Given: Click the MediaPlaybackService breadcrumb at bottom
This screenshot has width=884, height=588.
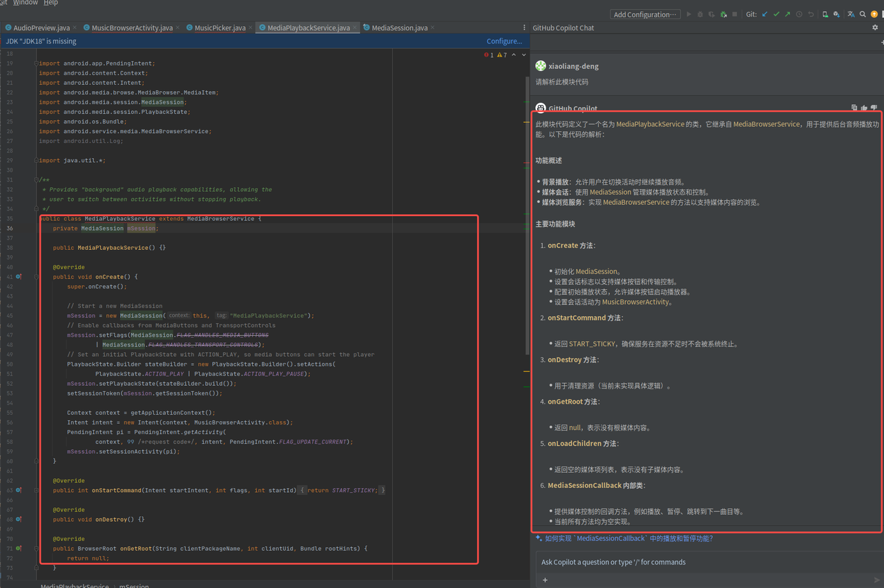Looking at the screenshot, I should 75,586.
